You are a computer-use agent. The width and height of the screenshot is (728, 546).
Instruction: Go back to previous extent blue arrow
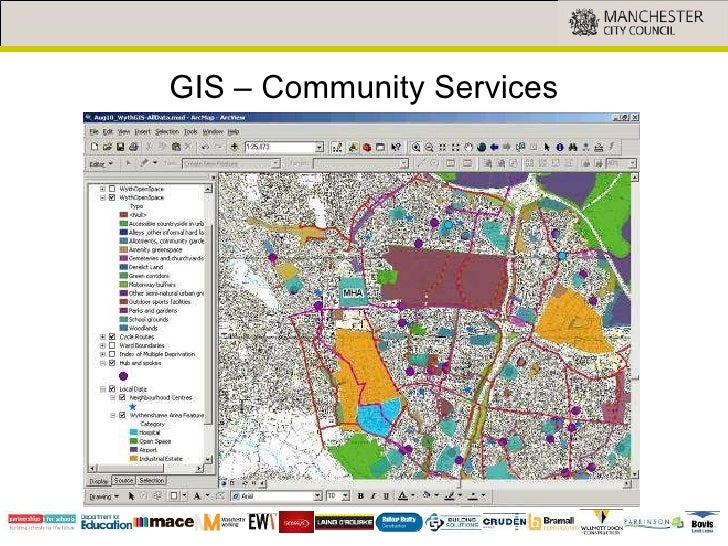pos(494,147)
